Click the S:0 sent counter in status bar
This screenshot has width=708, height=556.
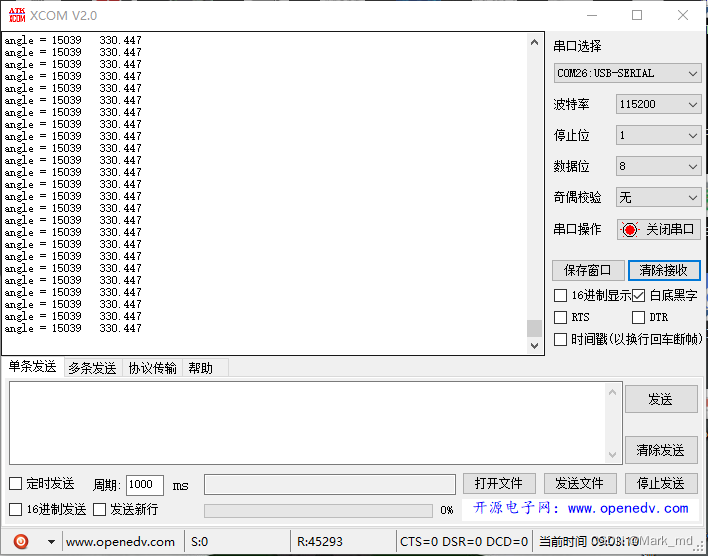click(200, 542)
